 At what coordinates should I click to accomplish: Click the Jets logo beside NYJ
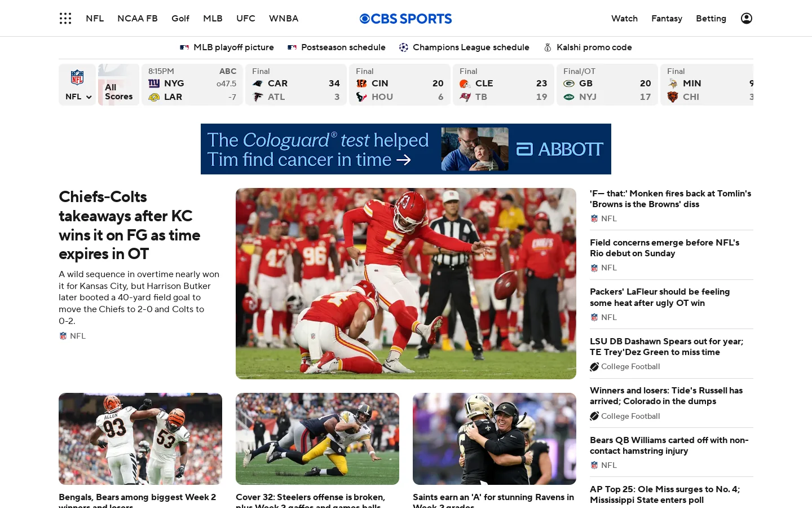click(569, 97)
